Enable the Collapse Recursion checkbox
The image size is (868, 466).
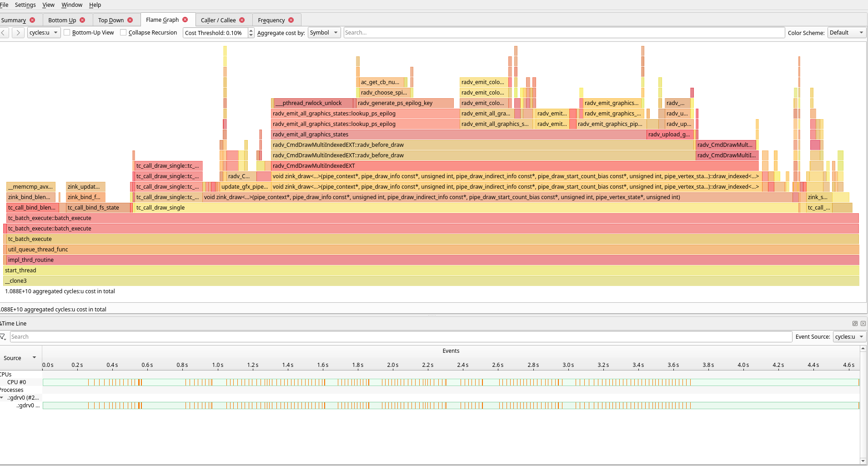tap(123, 33)
